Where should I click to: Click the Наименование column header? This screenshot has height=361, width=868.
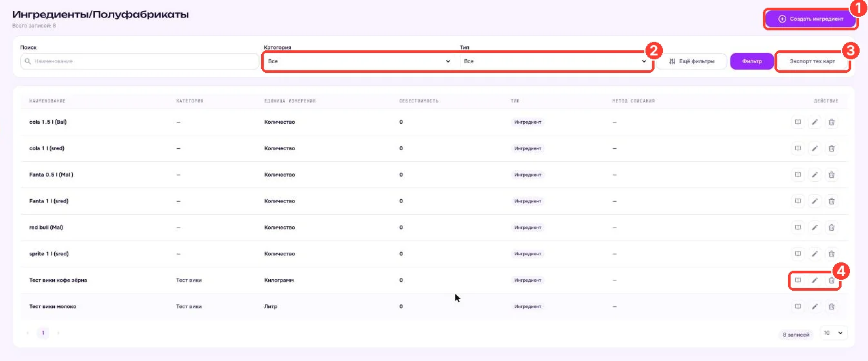pyautogui.click(x=48, y=101)
